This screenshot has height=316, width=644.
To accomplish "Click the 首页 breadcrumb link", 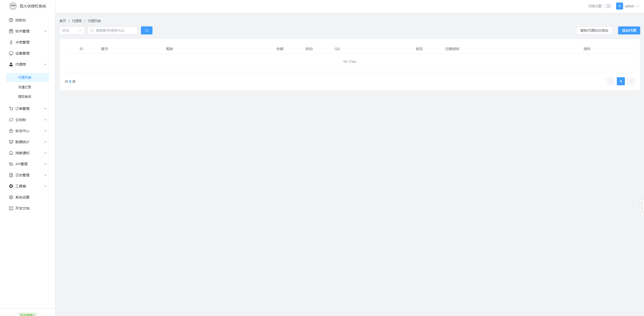I will click(x=63, y=21).
